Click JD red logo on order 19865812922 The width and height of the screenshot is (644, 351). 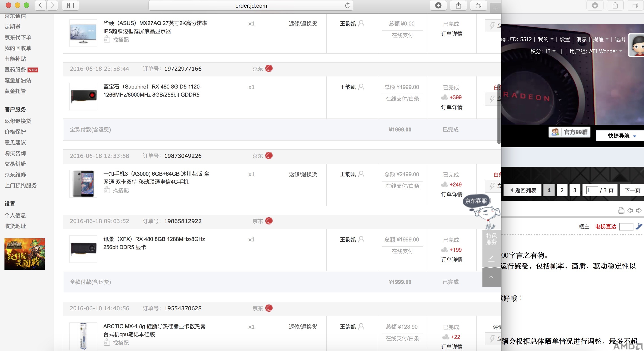(269, 221)
